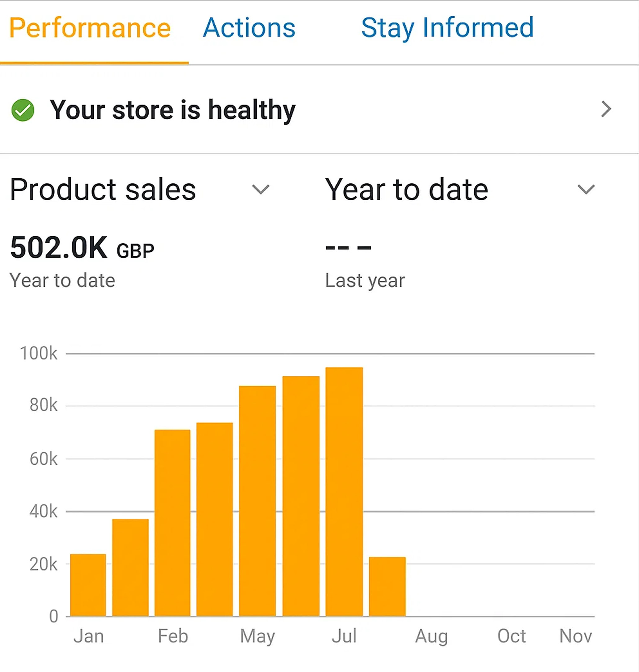Viewport: 639px width, 672px height.
Task: Tap Your store is healthy banner
Action: point(319,110)
